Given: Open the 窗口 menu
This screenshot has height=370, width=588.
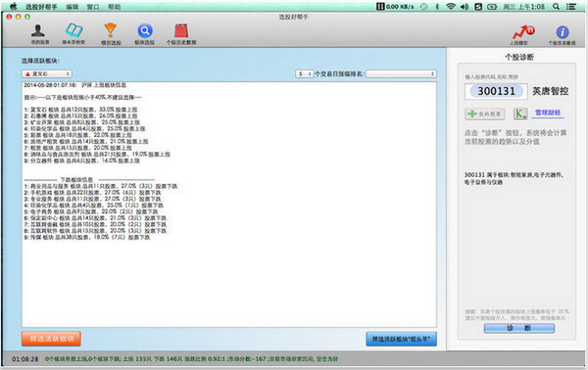Looking at the screenshot, I should tap(93, 7).
